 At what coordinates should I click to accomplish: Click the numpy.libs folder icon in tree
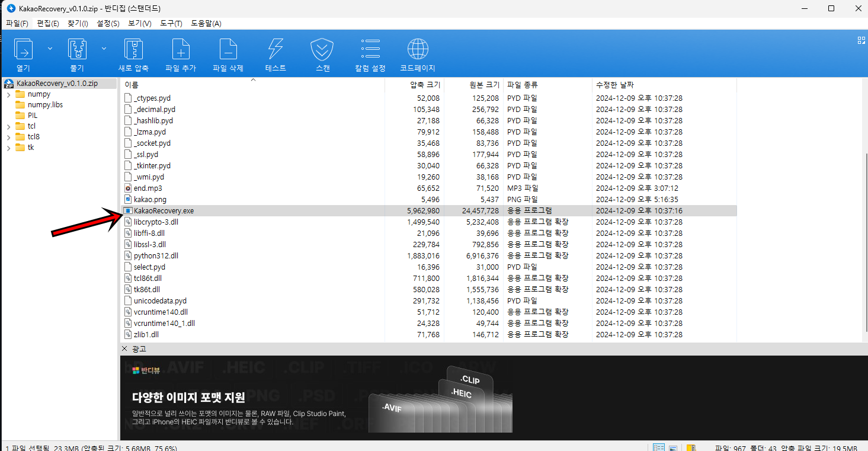[x=20, y=105]
